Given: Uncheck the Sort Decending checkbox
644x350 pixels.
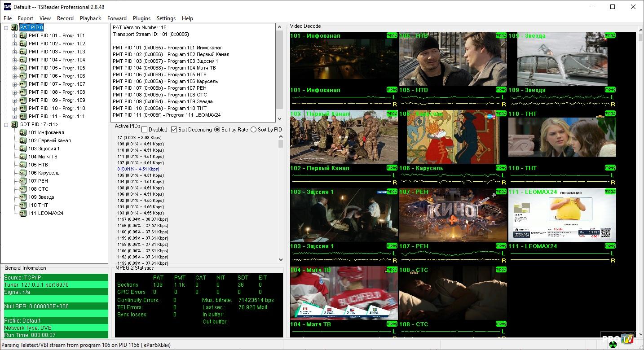Looking at the screenshot, I should pyautogui.click(x=174, y=130).
